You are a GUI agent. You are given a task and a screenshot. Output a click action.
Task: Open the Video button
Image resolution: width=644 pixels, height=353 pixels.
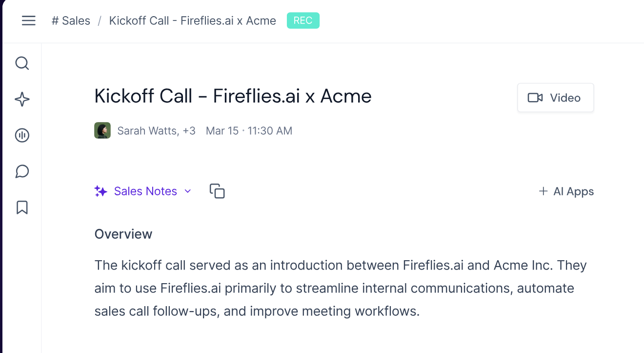tap(555, 98)
